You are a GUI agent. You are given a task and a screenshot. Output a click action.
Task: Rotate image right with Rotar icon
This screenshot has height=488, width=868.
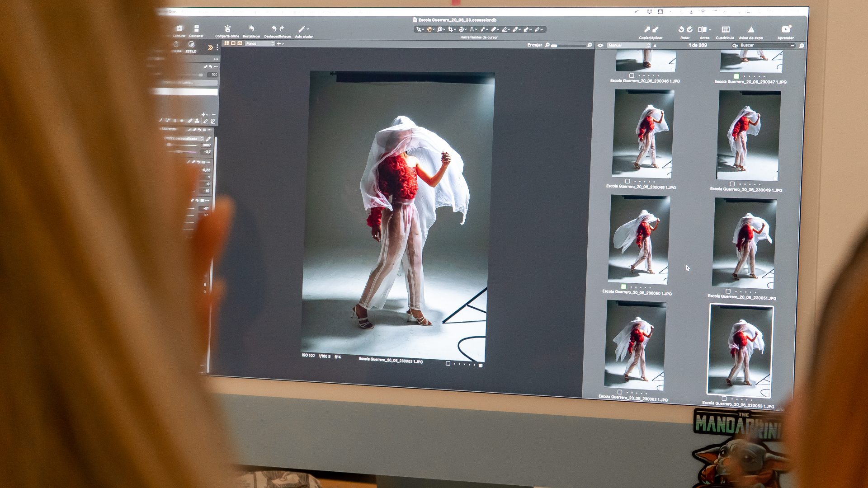[x=690, y=29]
